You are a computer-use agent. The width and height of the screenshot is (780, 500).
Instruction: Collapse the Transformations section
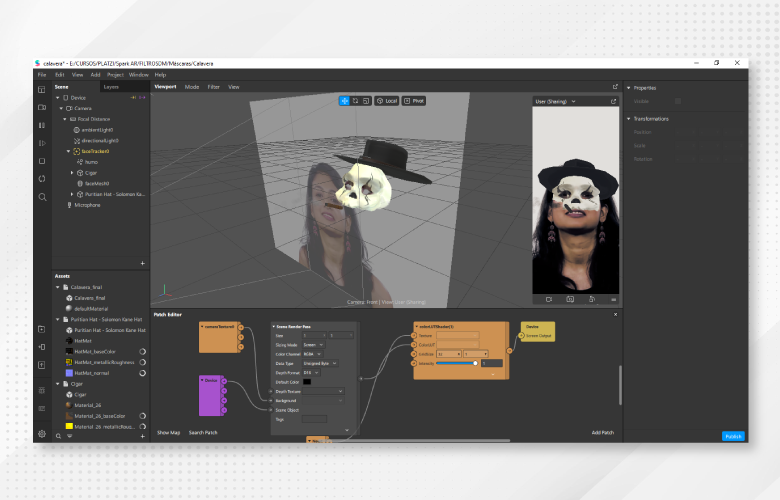pyautogui.click(x=629, y=119)
